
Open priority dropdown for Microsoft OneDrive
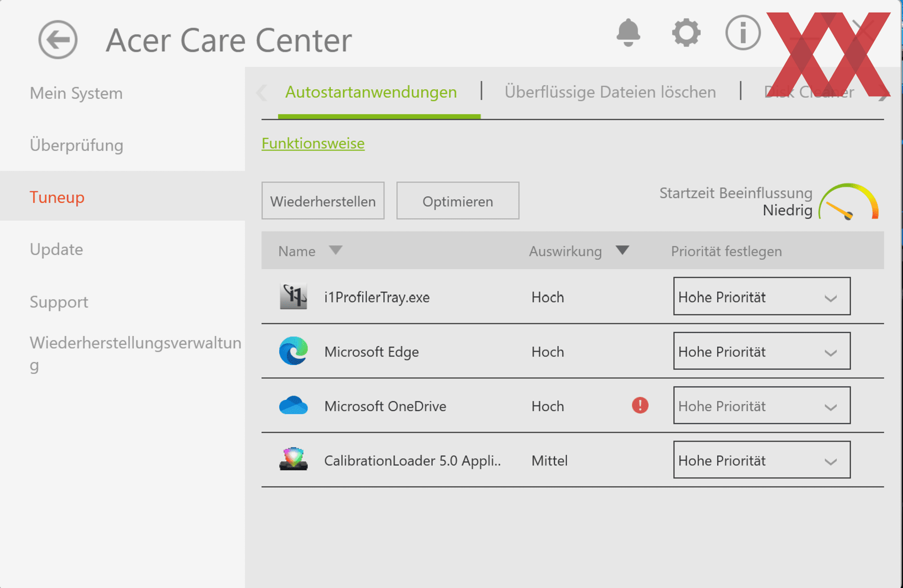pos(761,405)
